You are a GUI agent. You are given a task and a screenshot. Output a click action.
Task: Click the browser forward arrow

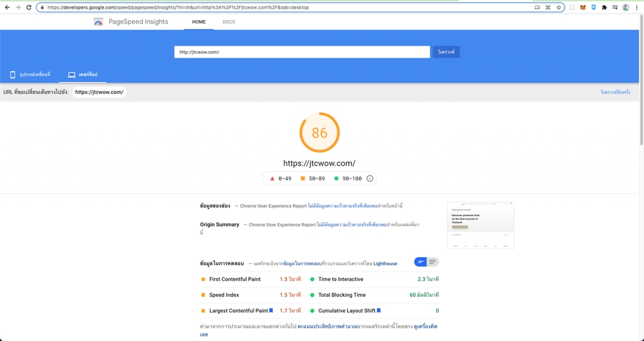[x=17, y=7]
